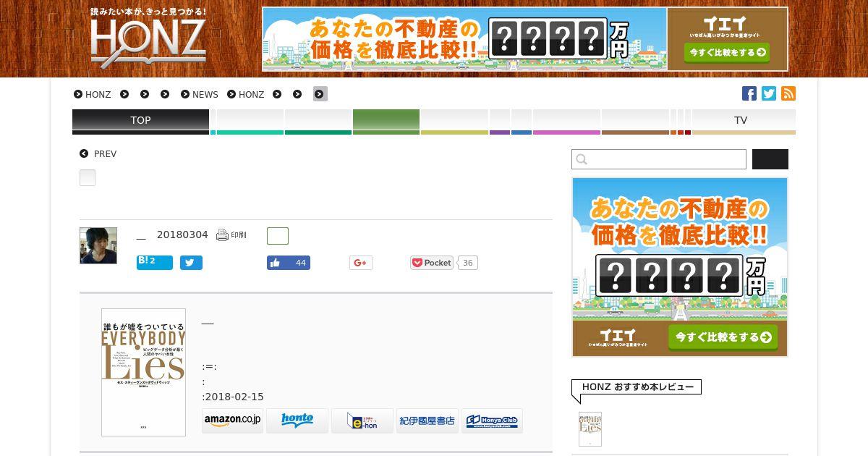Click the magnifier icon in search box
868x456 pixels.
point(582,159)
